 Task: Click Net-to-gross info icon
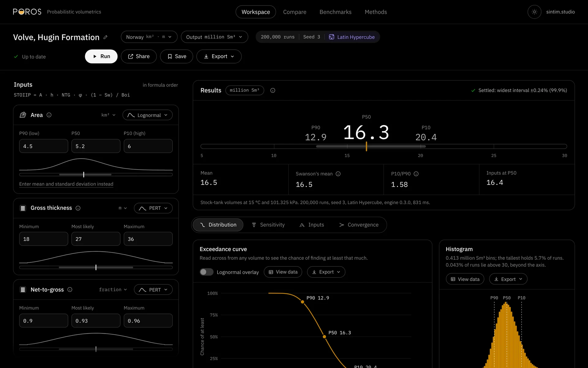point(70,289)
